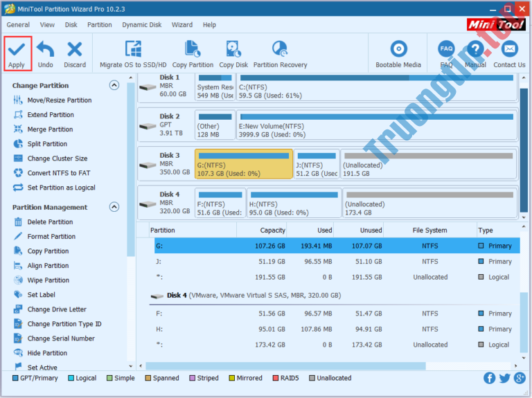Open the Twitter social link
This screenshot has height=398, width=532.
(x=504, y=378)
